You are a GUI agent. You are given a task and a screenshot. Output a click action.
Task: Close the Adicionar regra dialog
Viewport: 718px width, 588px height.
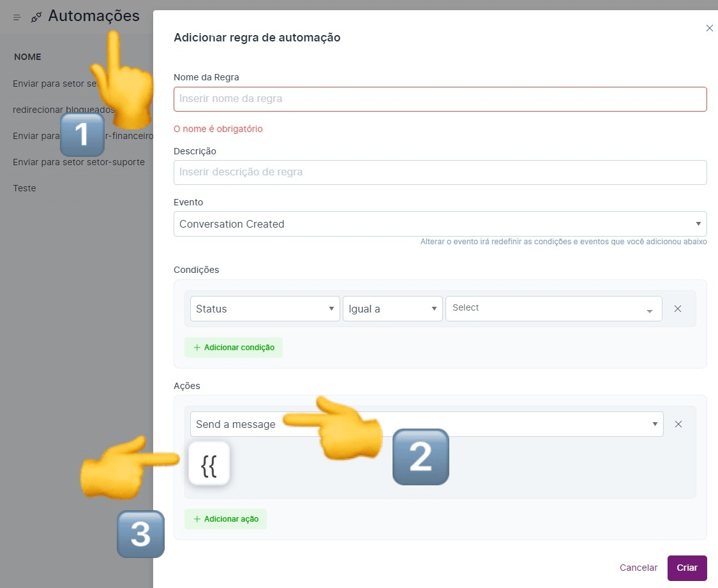point(709,28)
